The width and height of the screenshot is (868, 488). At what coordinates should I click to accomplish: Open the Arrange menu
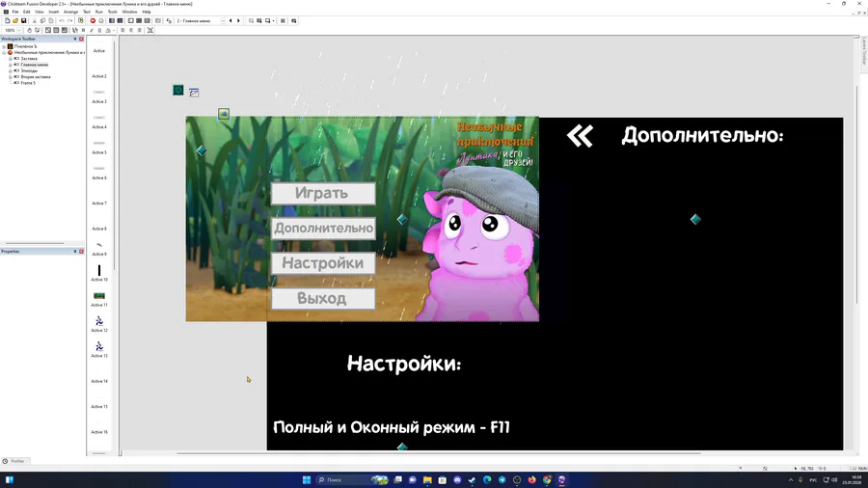coord(70,12)
